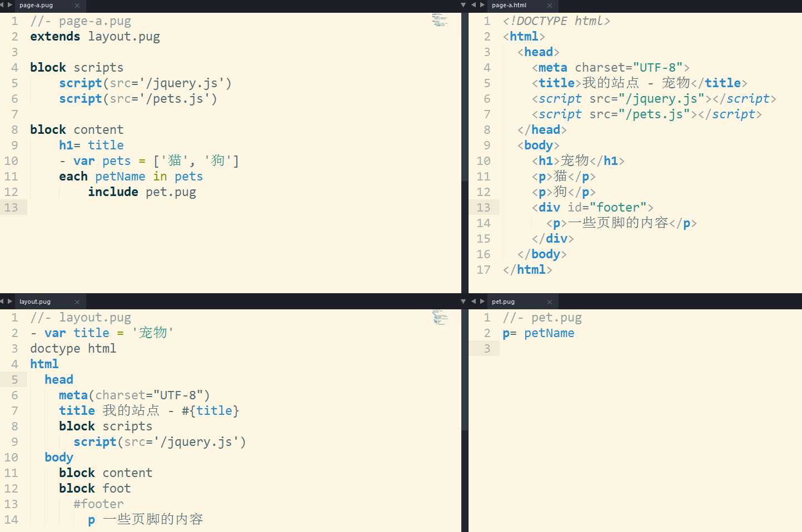Viewport: 802px width, 532px height.
Task: Click script '/jquery.js' line 5 in page-a.pug
Action: (x=145, y=83)
